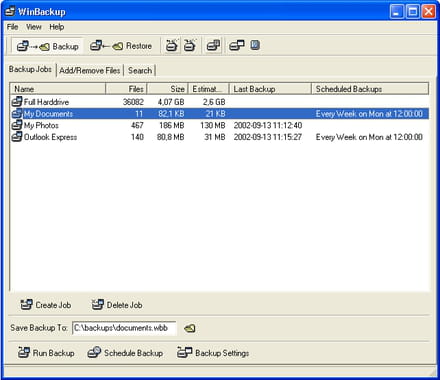Click the drive with monitor toolbar icon

coord(237,46)
